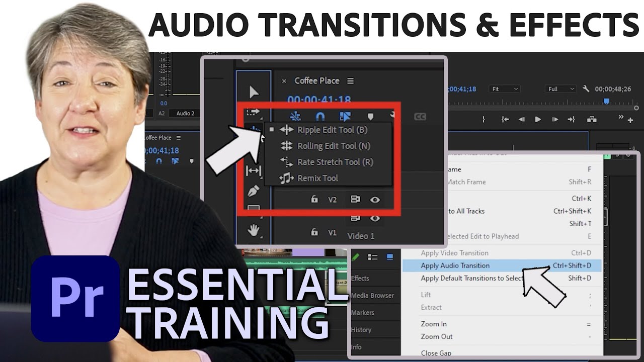Click the Extract button in the monitor
644x362 pixels.
pos(592,119)
